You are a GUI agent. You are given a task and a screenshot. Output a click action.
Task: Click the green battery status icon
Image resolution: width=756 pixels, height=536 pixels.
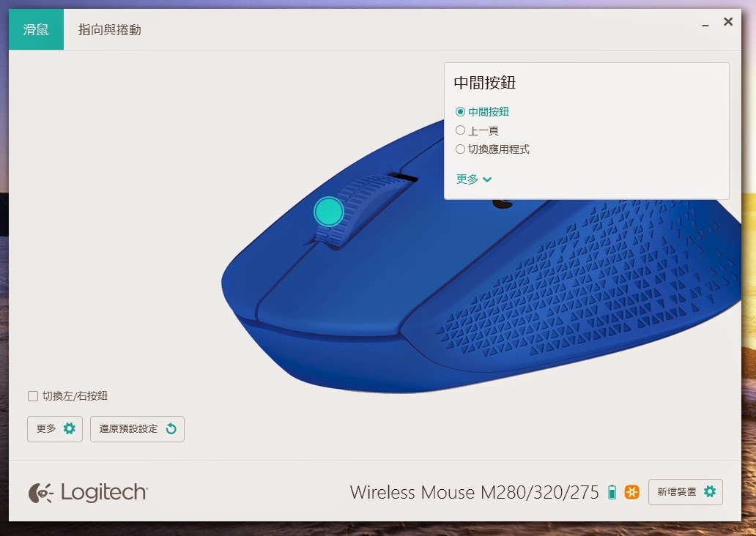point(612,492)
